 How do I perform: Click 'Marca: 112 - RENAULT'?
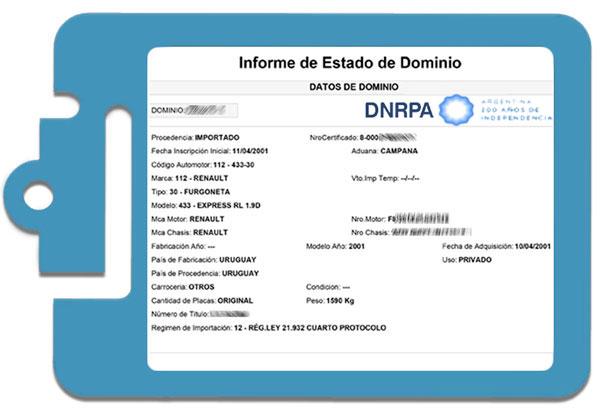click(190, 178)
